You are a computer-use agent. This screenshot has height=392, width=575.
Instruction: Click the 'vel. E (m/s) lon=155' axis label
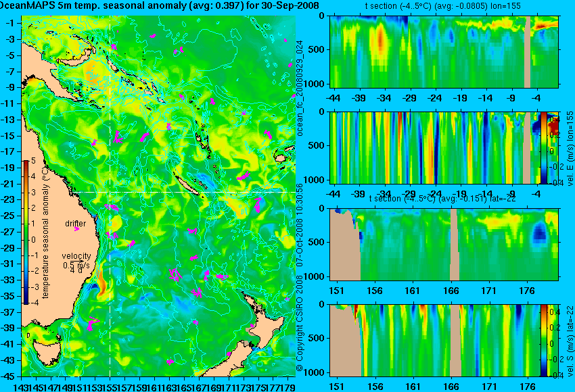click(570, 149)
